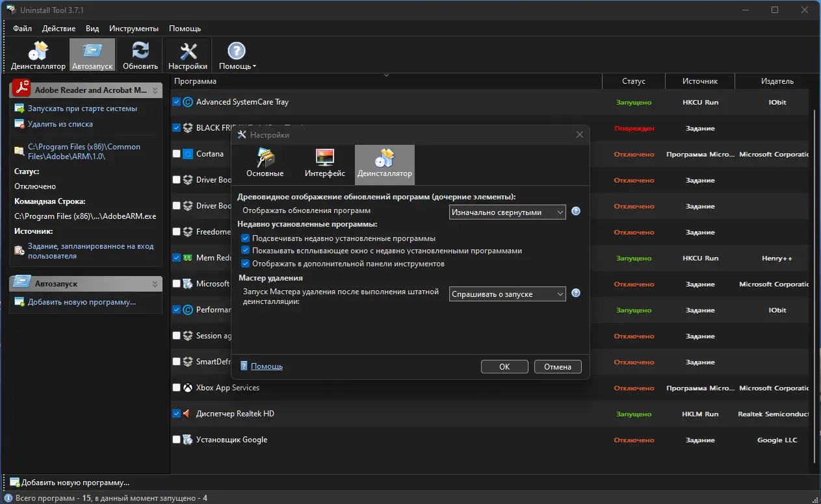This screenshot has height=504, width=821.
Task: Open the Помощь link in settings dialog
Action: (267, 366)
